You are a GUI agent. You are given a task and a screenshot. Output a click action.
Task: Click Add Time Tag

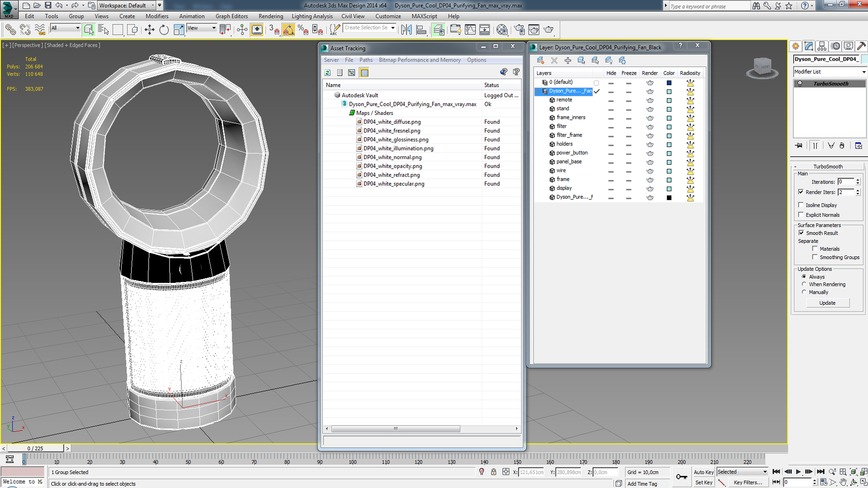pyautogui.click(x=642, y=483)
